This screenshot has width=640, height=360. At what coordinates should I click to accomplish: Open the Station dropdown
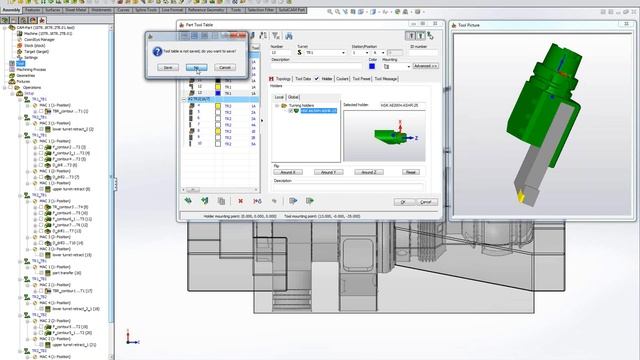359,53
